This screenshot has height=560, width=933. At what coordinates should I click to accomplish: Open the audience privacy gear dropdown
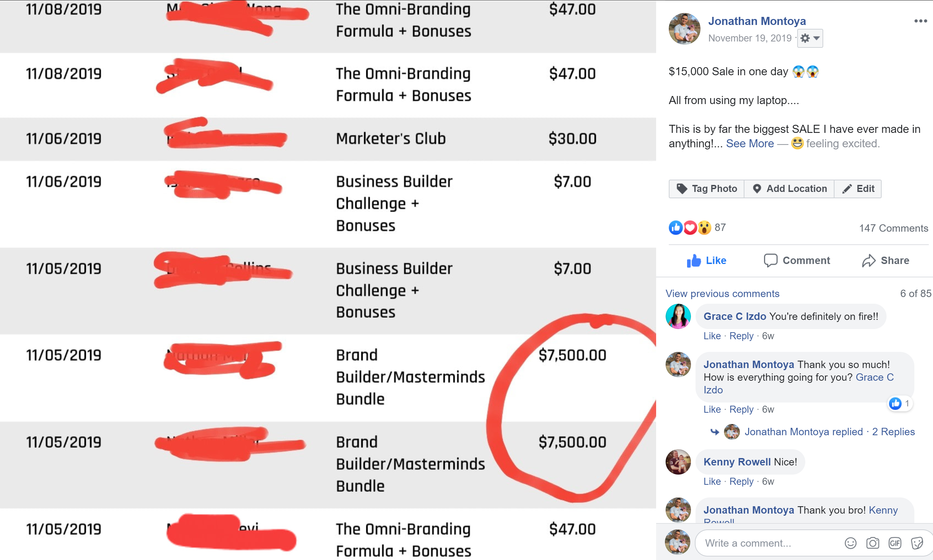tap(810, 38)
